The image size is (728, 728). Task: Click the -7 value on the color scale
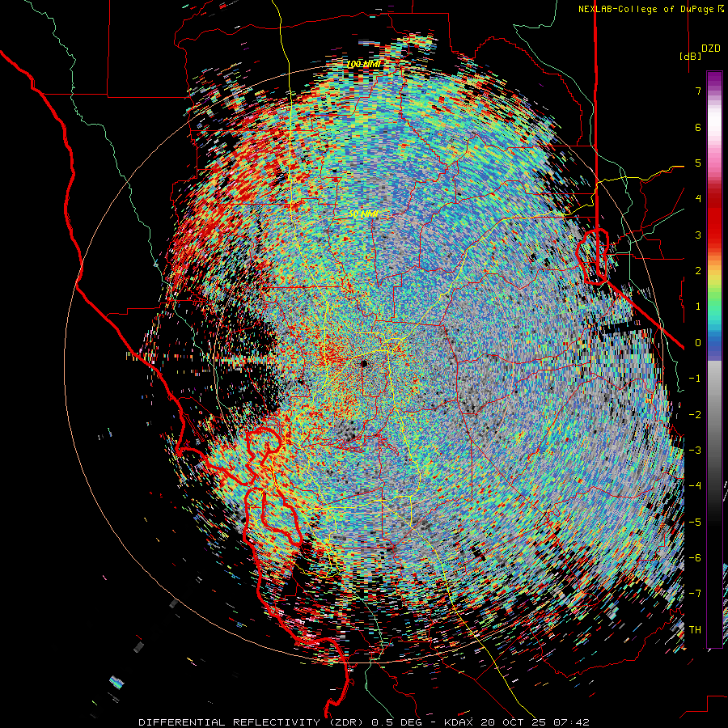click(695, 594)
